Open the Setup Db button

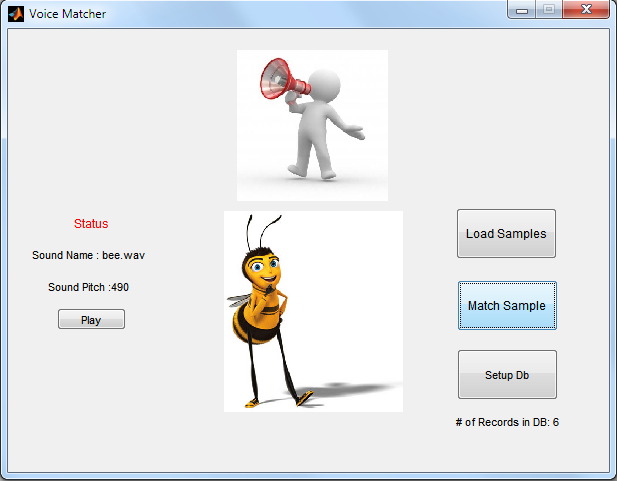tap(507, 375)
